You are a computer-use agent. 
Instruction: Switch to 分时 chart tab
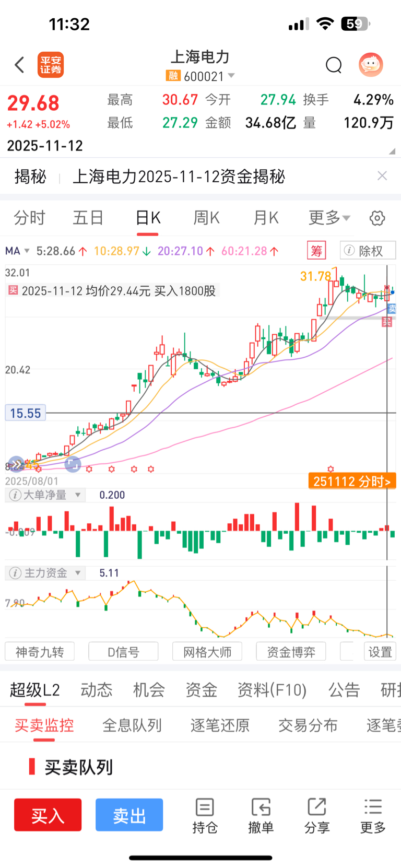pyautogui.click(x=30, y=217)
